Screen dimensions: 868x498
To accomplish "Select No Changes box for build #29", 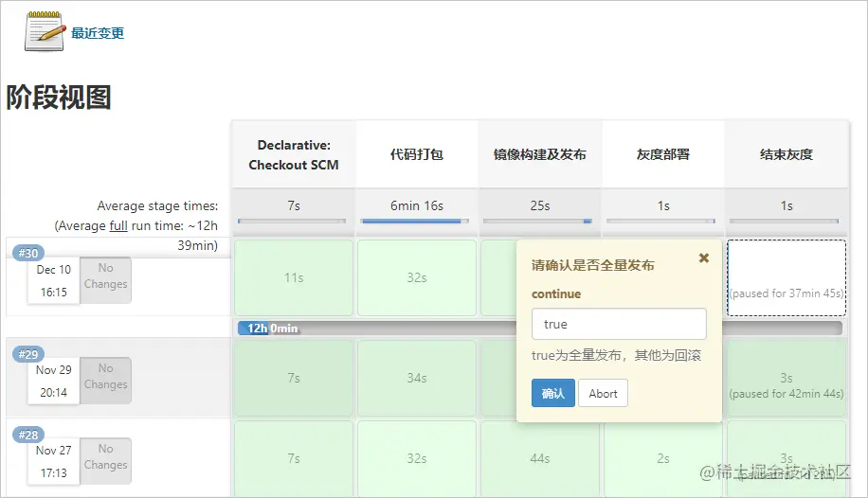I will tap(106, 381).
